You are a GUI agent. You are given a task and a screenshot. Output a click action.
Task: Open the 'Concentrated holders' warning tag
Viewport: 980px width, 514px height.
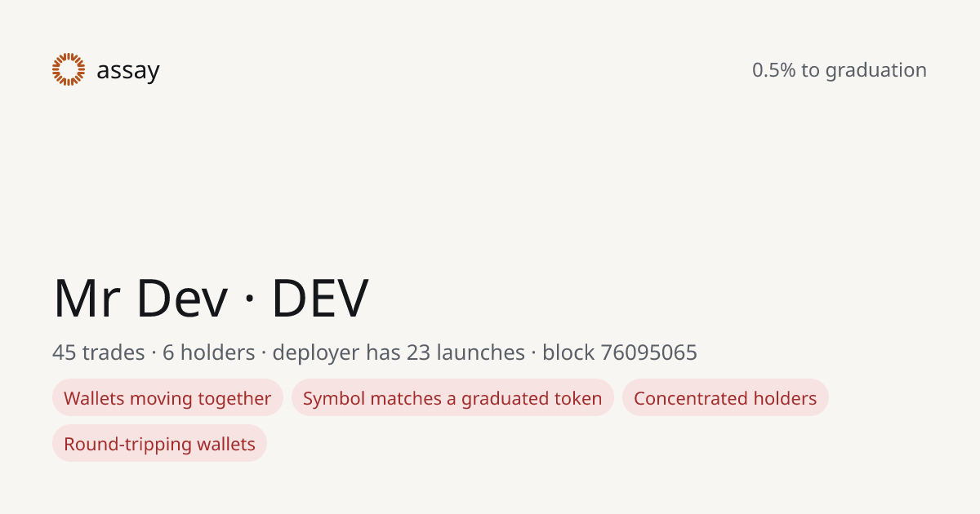coord(725,398)
